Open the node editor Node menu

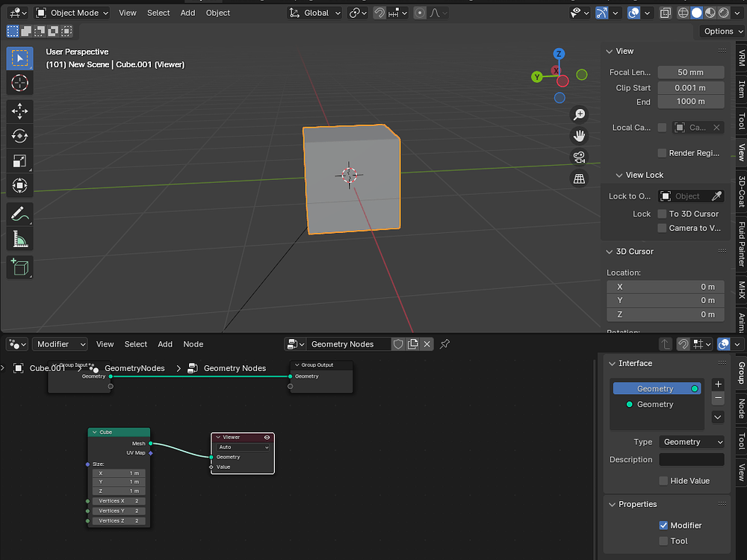point(193,343)
